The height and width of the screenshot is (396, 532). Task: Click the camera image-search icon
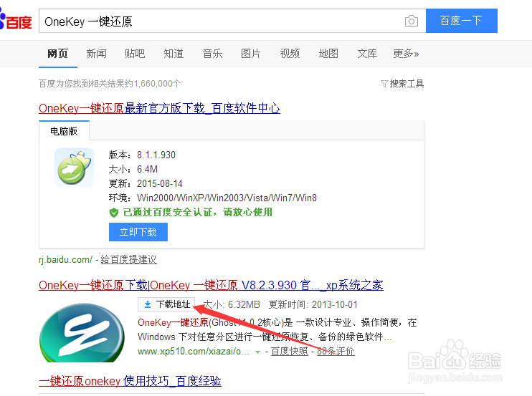point(412,21)
